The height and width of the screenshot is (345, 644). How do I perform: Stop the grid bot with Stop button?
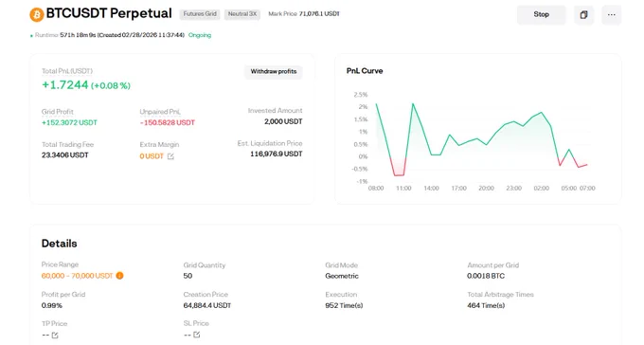[541, 15]
